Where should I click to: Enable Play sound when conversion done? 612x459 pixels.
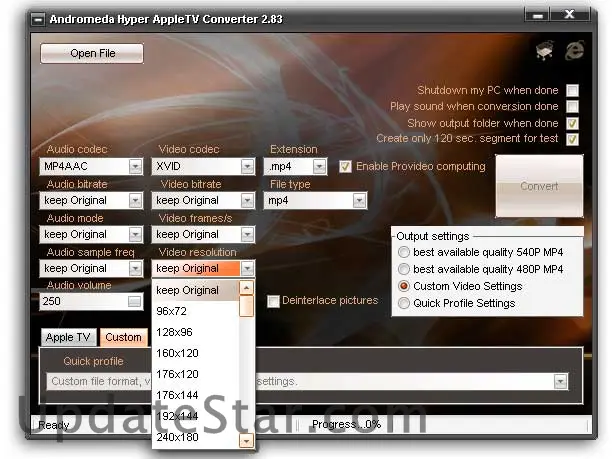tap(573, 107)
